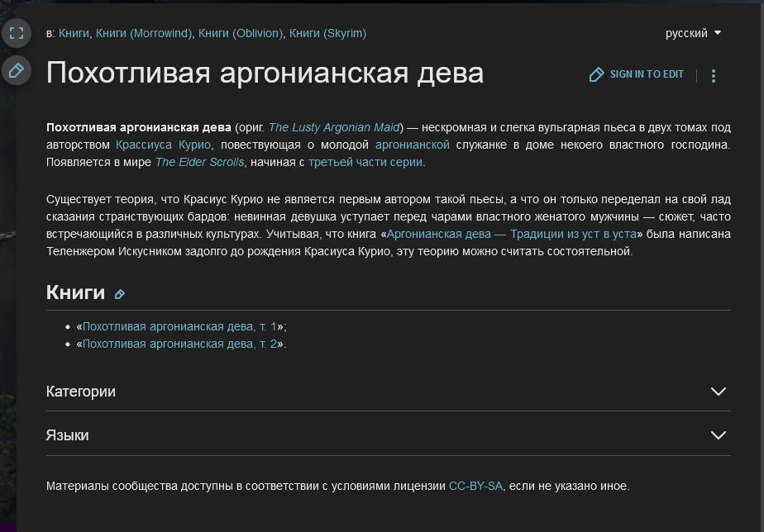The height and width of the screenshot is (532, 764).
Task: Click the words Теленжером Искусником in the text
Action: pos(114,251)
